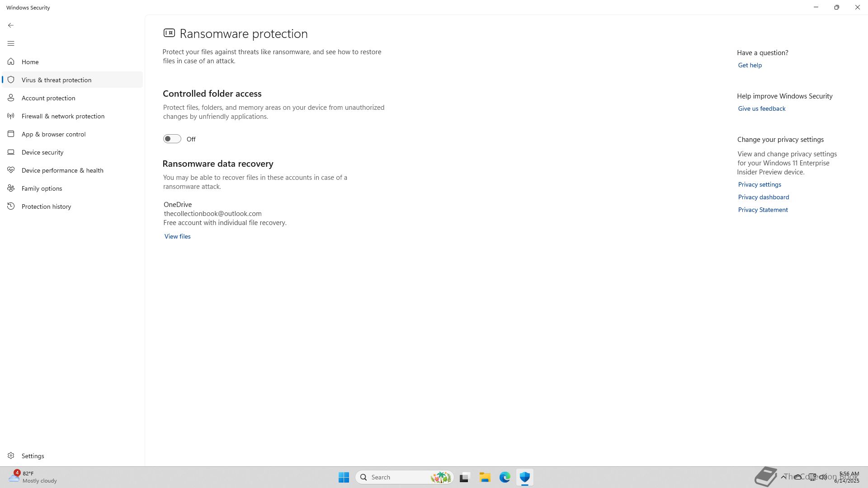The width and height of the screenshot is (868, 488).
Task: Click Device performance & health heart icon
Action: coord(11,170)
